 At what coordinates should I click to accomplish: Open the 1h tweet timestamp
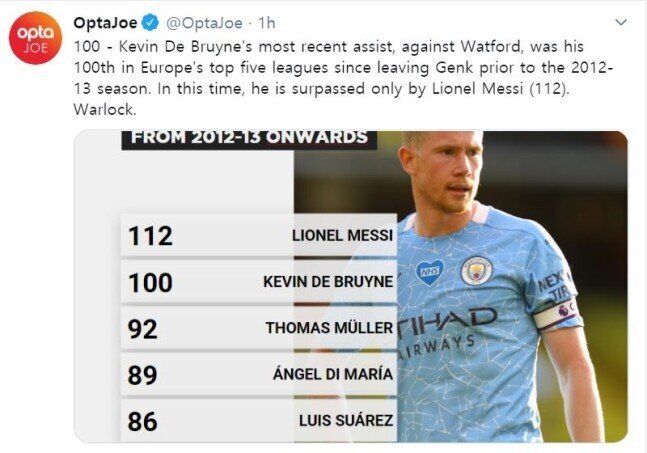tap(267, 23)
